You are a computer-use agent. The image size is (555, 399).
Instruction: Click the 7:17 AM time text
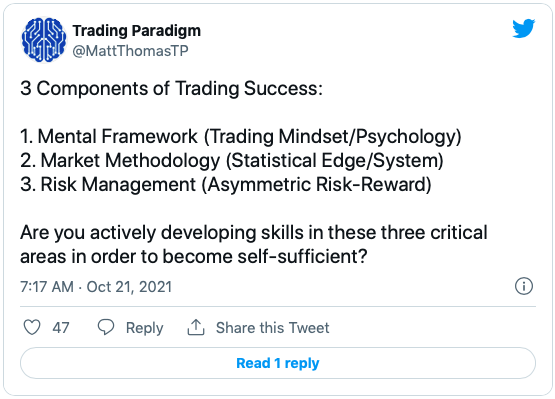coord(47,287)
